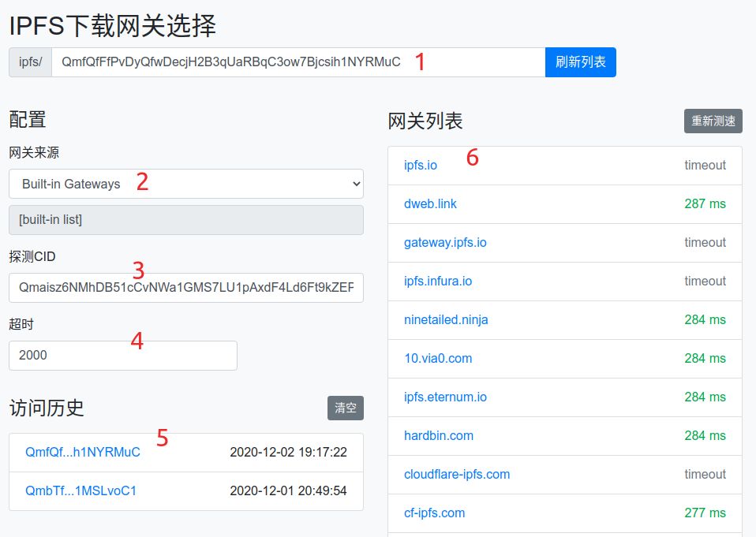Click the 284 ms value for ipfs.eternum.io

pos(705,397)
